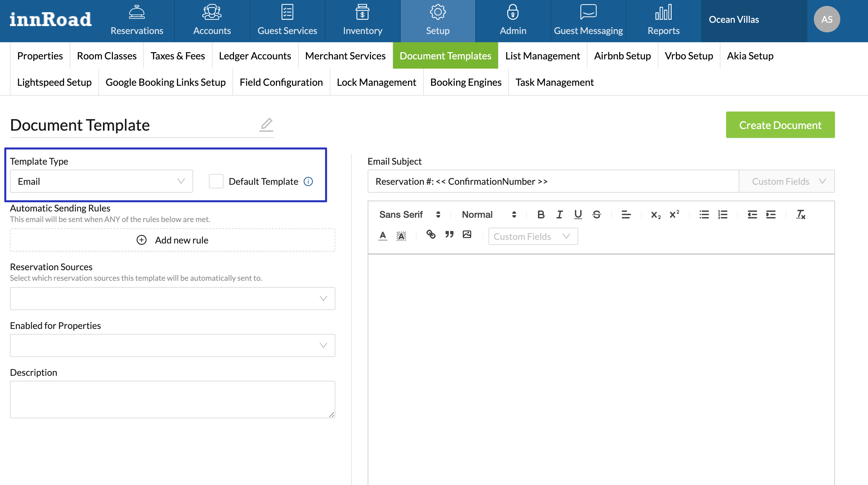
Task: Open the text color picker
Action: pos(383,236)
